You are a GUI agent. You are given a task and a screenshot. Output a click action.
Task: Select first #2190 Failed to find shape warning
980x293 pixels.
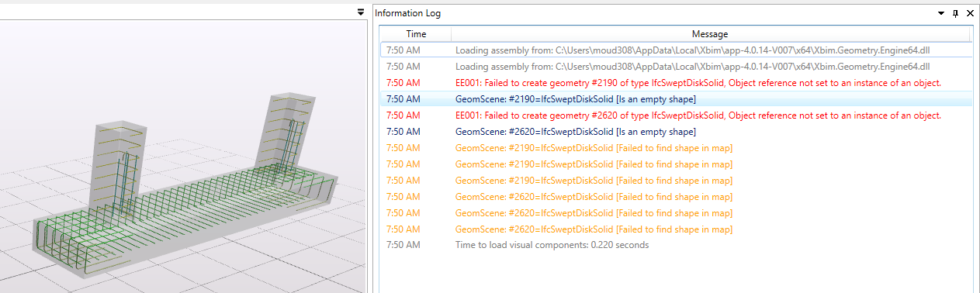click(x=676, y=147)
